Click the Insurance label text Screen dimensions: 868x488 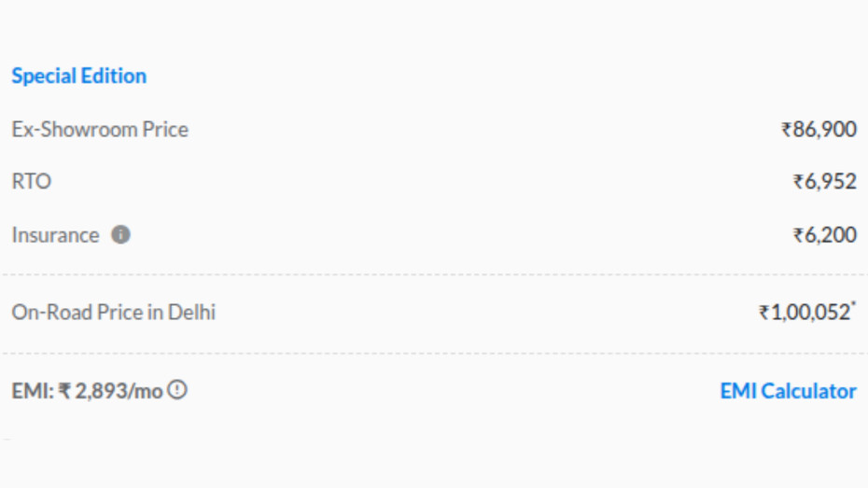click(55, 235)
